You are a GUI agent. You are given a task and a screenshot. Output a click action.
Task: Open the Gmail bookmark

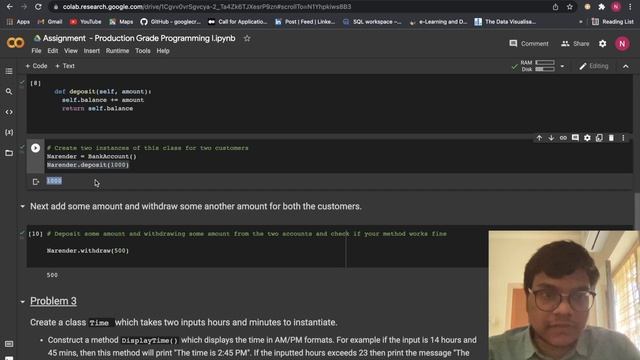click(x=50, y=22)
